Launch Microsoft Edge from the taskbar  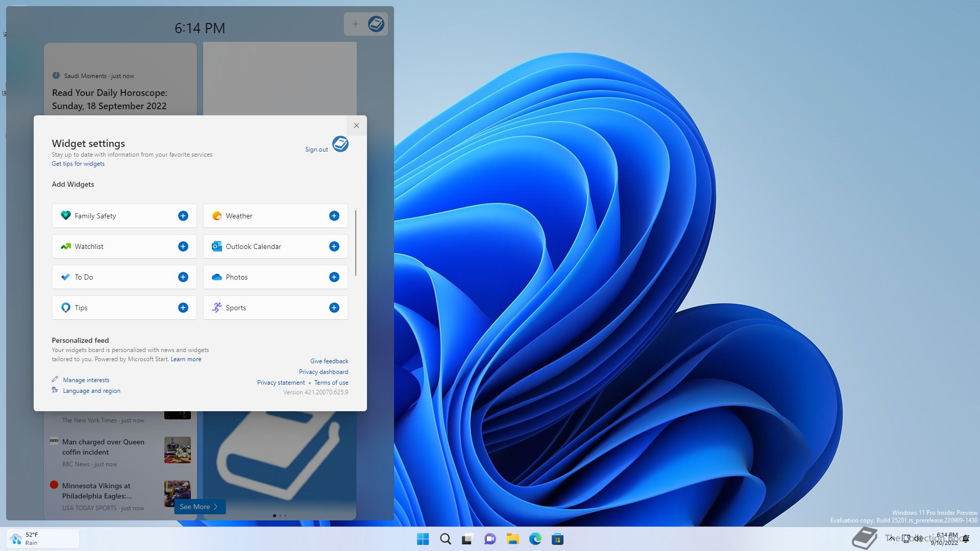point(535,539)
